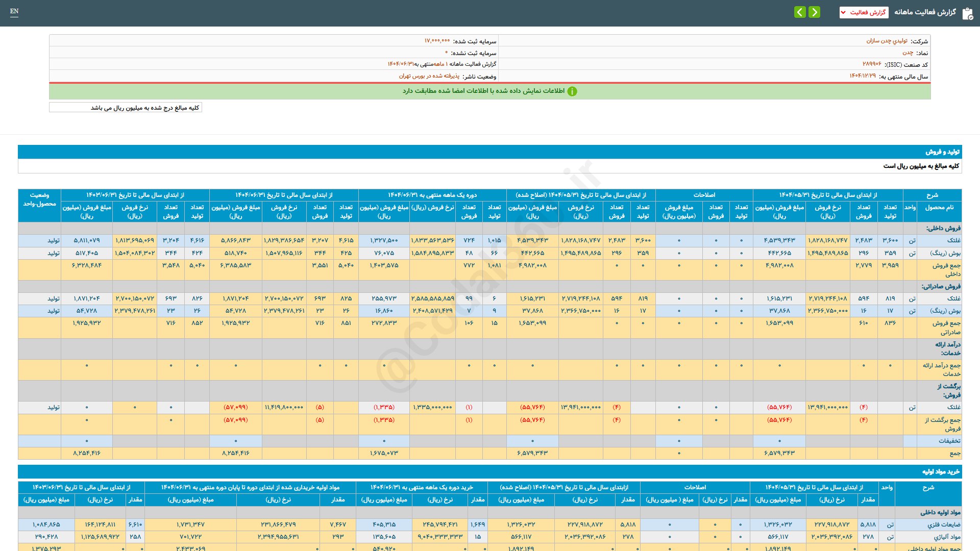
Task: Select the جمع فروش صادراتی row label
Action: coord(946,328)
